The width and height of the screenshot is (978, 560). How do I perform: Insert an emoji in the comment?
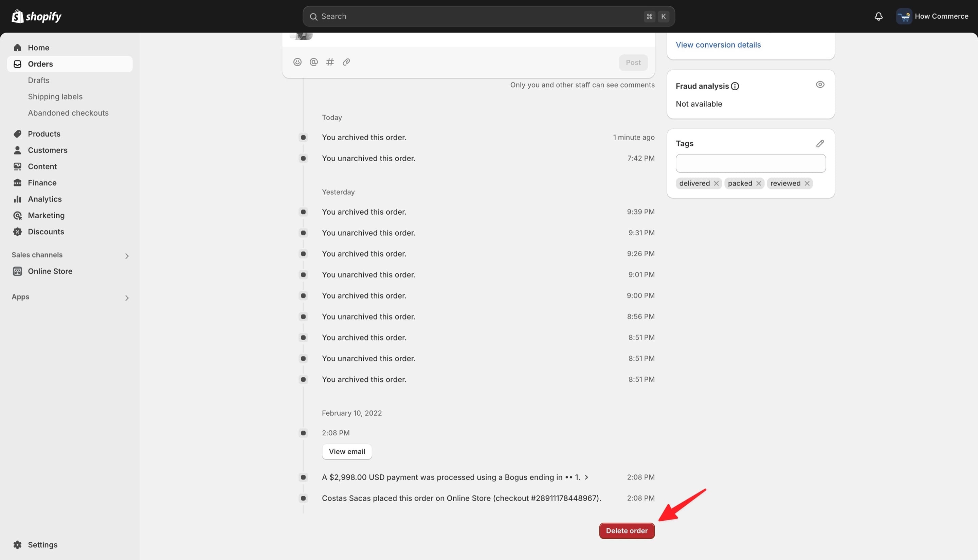[x=297, y=62]
